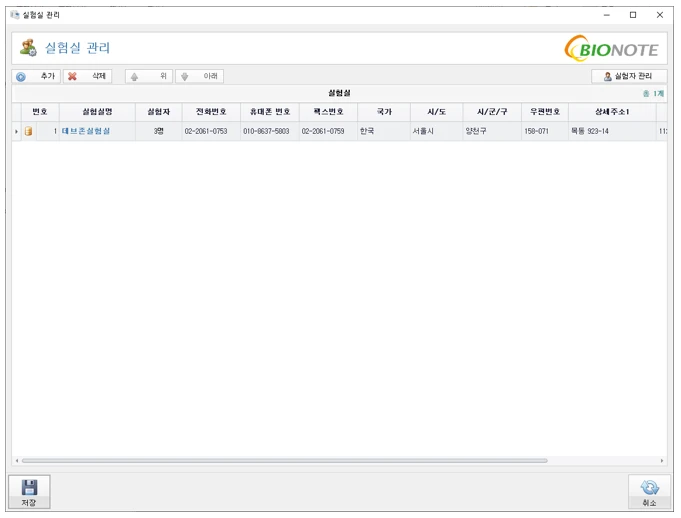Image resolution: width=681 pixels, height=518 pixels.
Task: Click the 실험자 column header
Action: 159,112
